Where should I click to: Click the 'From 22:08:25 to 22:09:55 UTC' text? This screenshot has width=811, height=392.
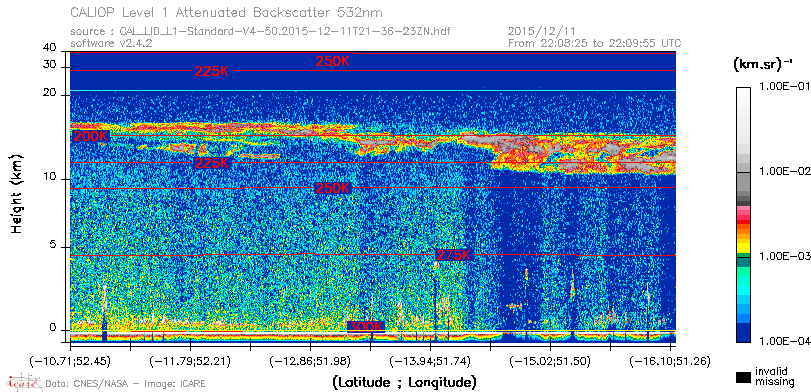coord(595,43)
